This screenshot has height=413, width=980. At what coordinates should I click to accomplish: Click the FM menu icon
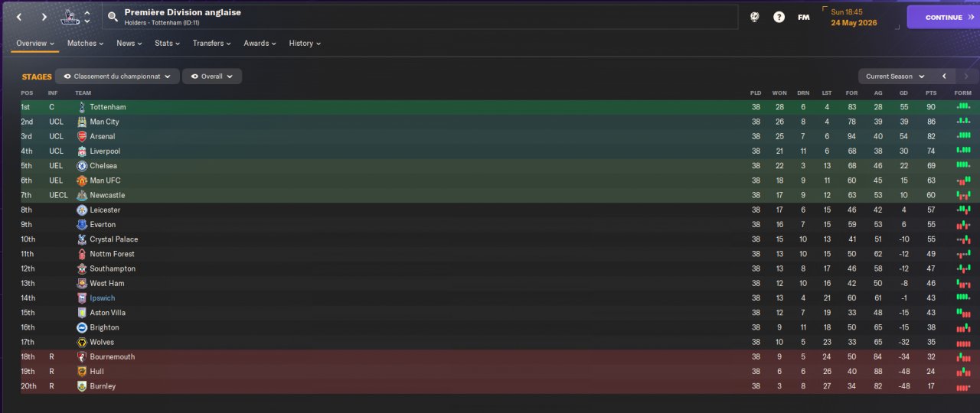803,17
